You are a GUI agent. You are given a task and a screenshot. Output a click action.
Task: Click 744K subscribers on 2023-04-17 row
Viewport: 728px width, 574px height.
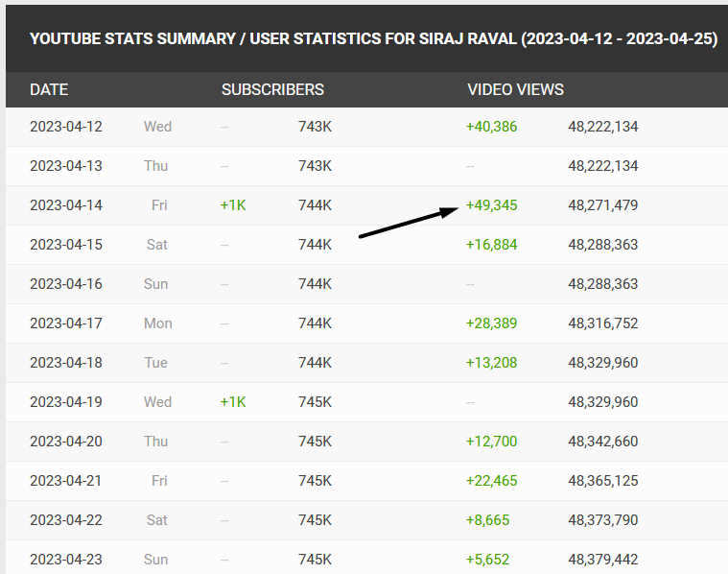point(315,323)
